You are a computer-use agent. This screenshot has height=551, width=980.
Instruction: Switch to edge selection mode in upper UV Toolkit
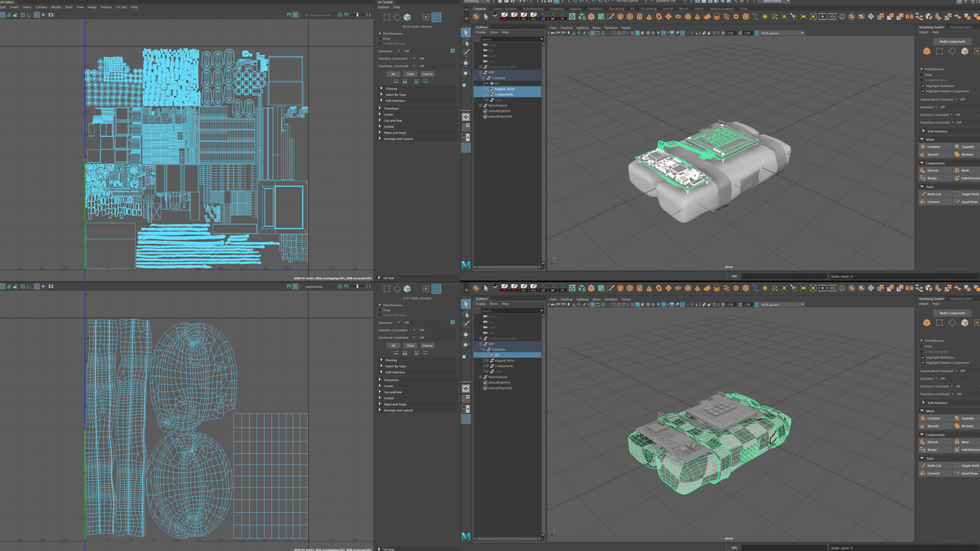(x=397, y=17)
